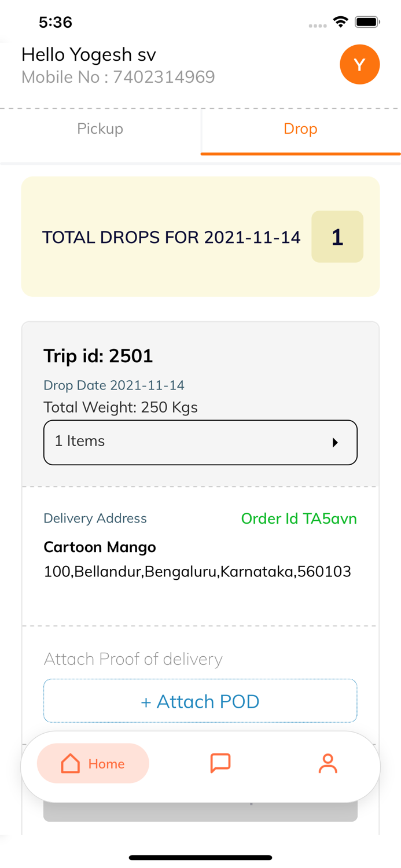This screenshot has height=868, width=401.
Task: Open the Home tab icon
Action: [x=93, y=763]
